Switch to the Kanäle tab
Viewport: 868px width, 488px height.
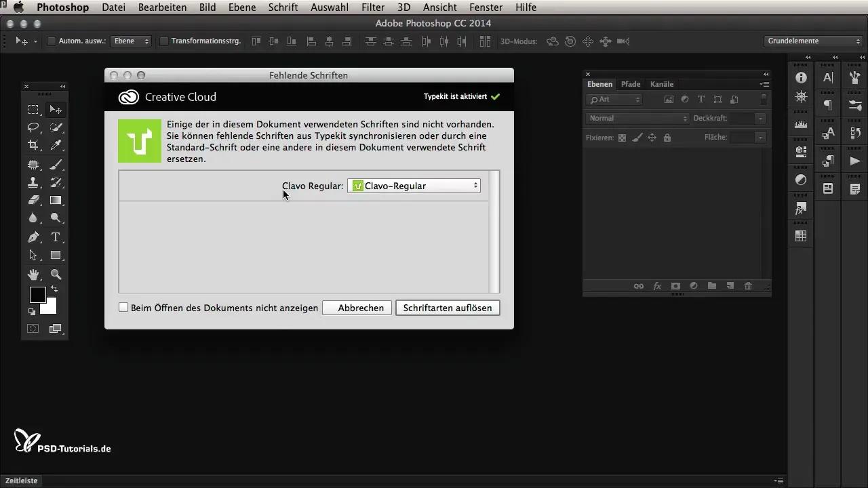tap(661, 84)
